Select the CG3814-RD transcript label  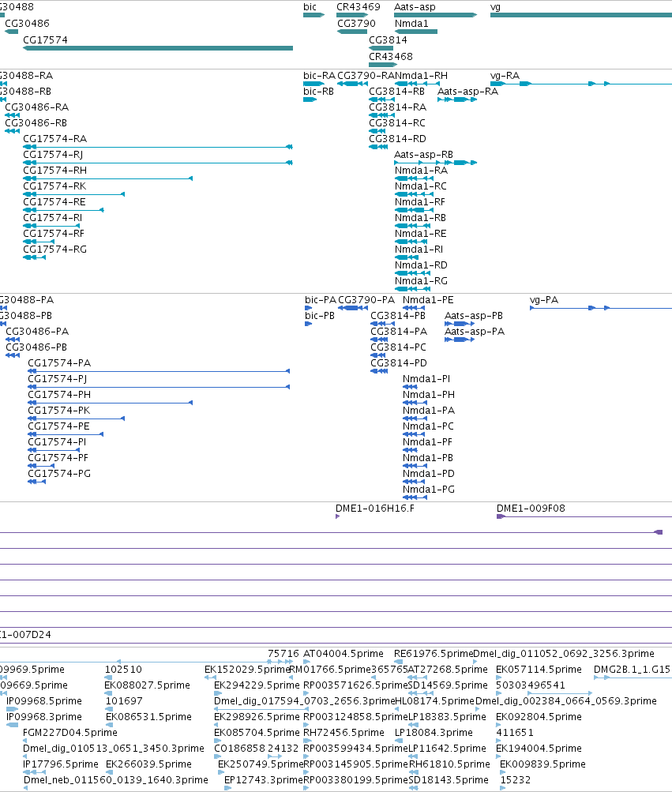click(397, 138)
